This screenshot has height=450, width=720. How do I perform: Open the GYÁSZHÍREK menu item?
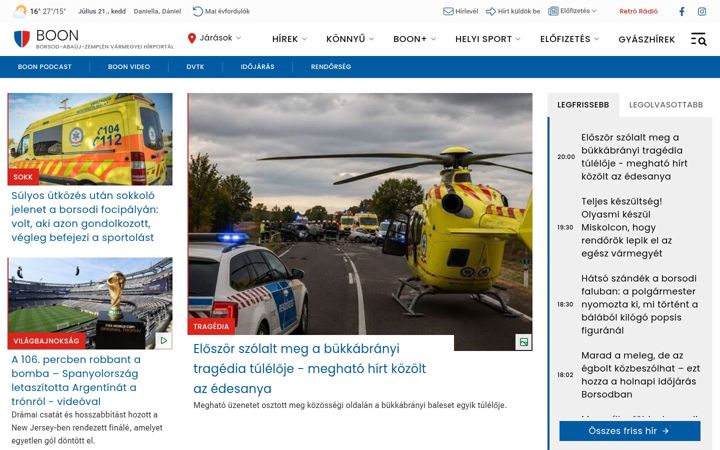(x=647, y=39)
